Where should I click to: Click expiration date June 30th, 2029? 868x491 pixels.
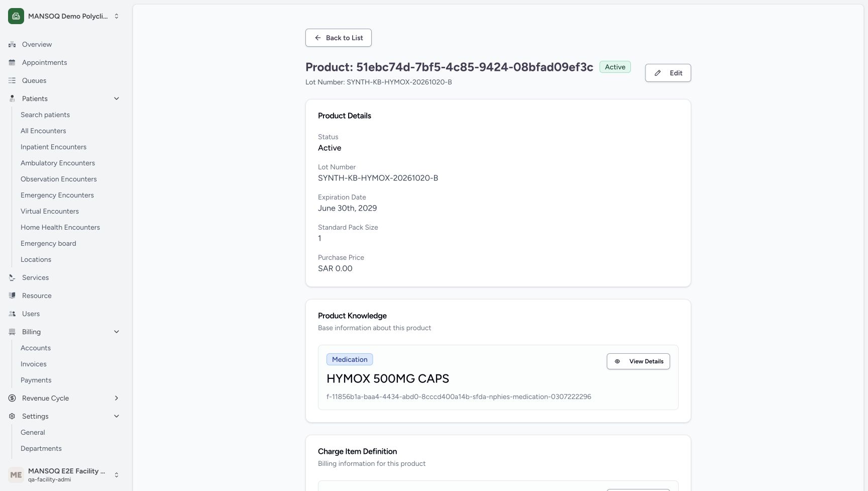tap(347, 208)
